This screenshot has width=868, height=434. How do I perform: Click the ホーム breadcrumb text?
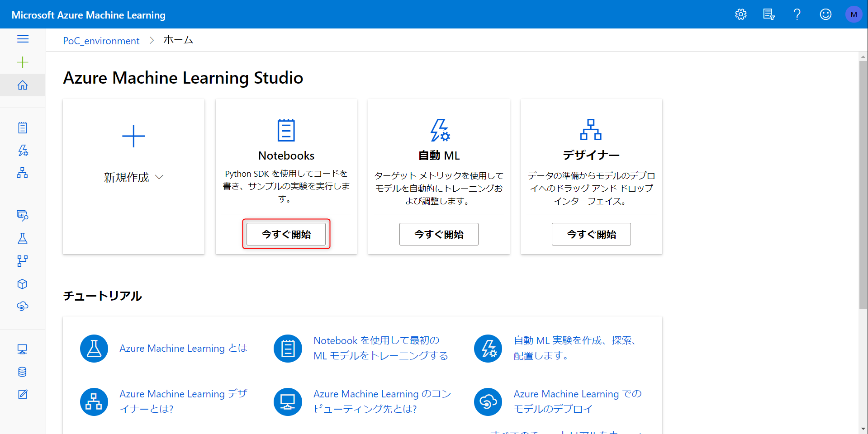click(178, 40)
